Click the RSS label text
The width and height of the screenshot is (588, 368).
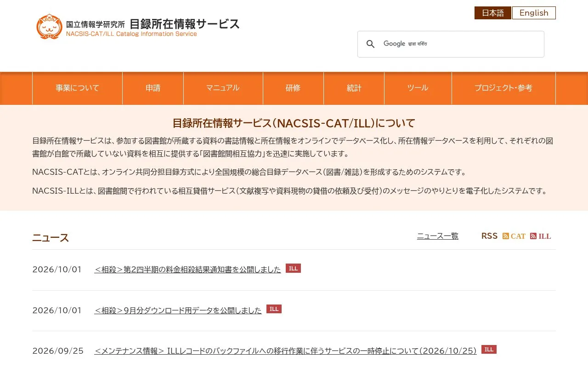[489, 236]
